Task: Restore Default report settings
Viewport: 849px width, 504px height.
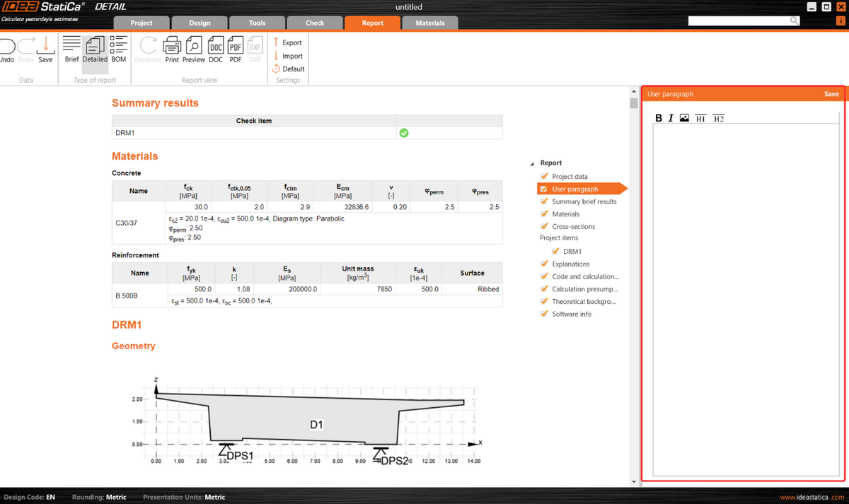Action: [288, 69]
